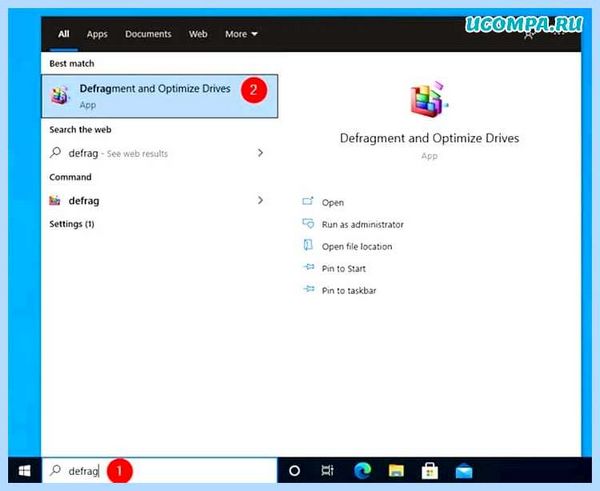Launch Microsoft Edge from the taskbar
Viewport: 600px width, 491px height.
362,471
